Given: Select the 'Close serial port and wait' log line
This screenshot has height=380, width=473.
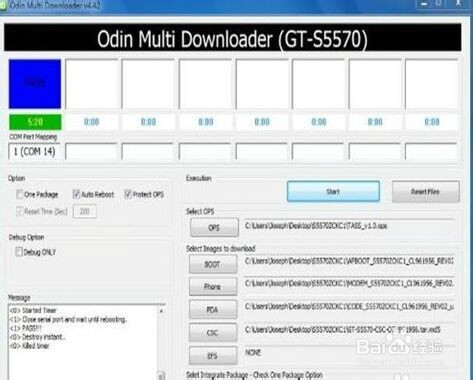Looking at the screenshot, I should [68, 319].
